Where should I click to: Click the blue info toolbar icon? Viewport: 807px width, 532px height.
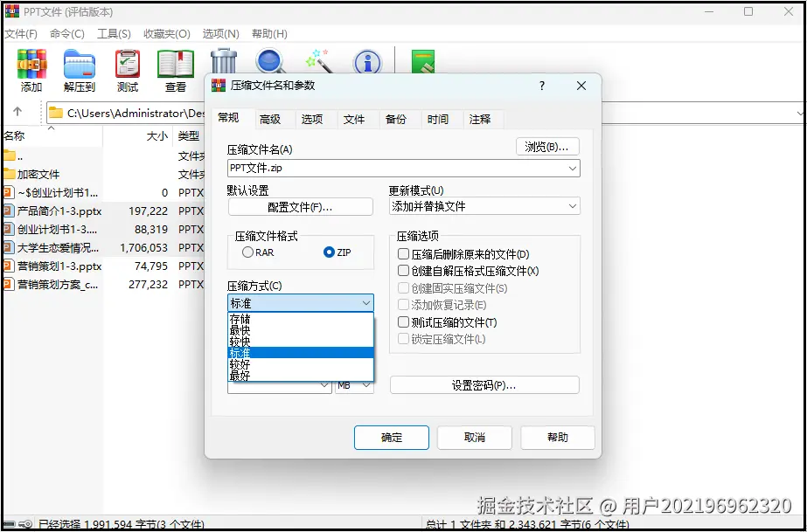(x=367, y=62)
